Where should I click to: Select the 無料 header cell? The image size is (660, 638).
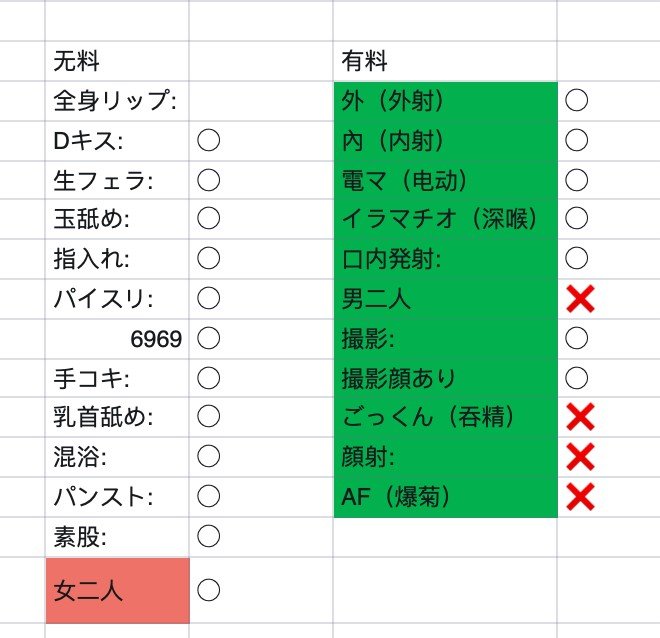[117, 61]
